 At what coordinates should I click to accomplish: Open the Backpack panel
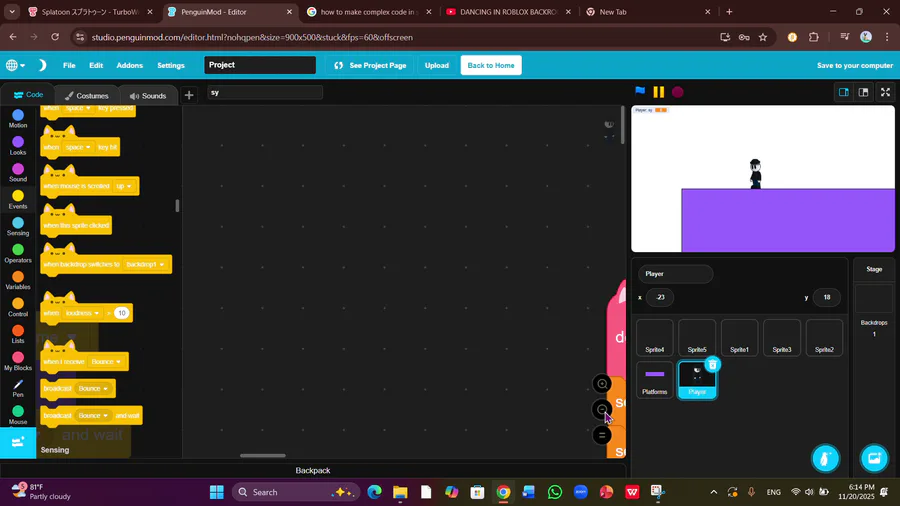(313, 470)
